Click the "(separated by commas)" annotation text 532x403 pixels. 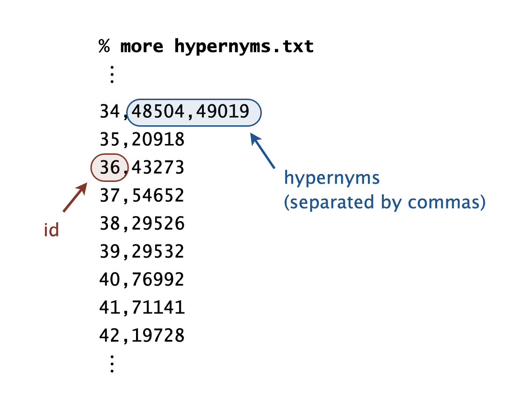(385, 202)
